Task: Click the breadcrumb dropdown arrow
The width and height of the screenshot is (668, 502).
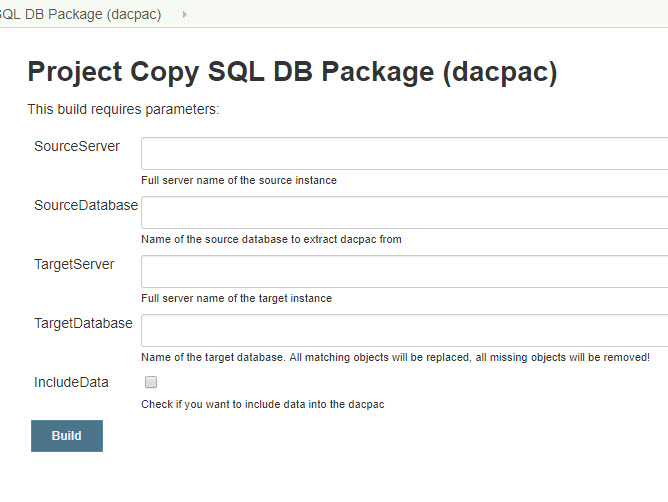Action: pyautogui.click(x=184, y=15)
